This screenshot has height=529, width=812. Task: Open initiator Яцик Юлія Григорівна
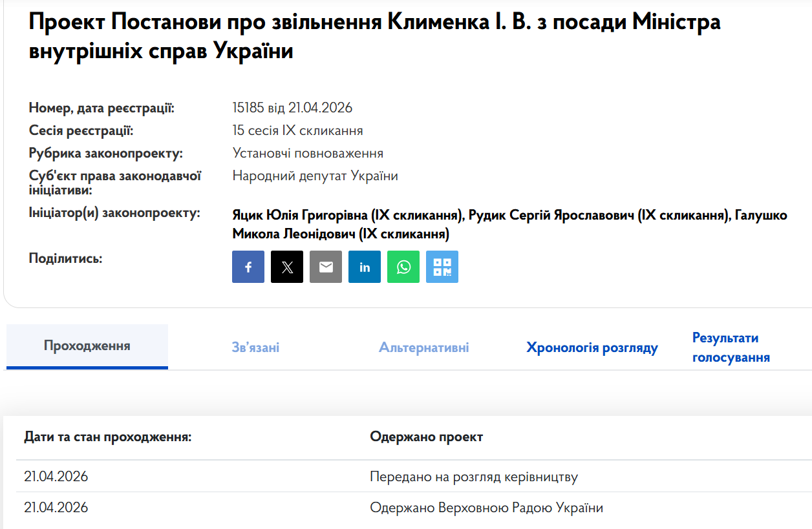point(348,215)
